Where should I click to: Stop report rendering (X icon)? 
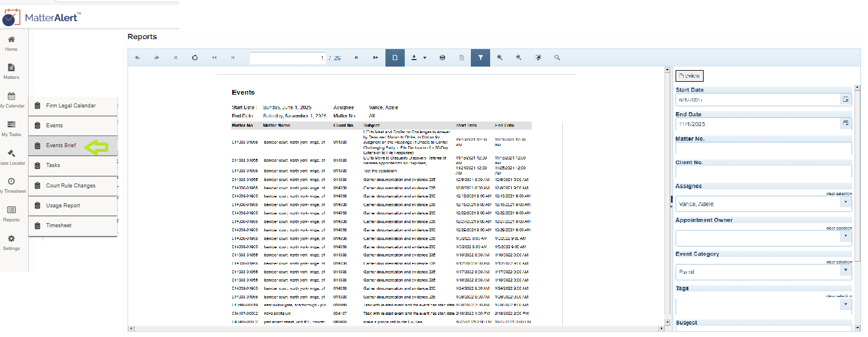click(x=175, y=58)
